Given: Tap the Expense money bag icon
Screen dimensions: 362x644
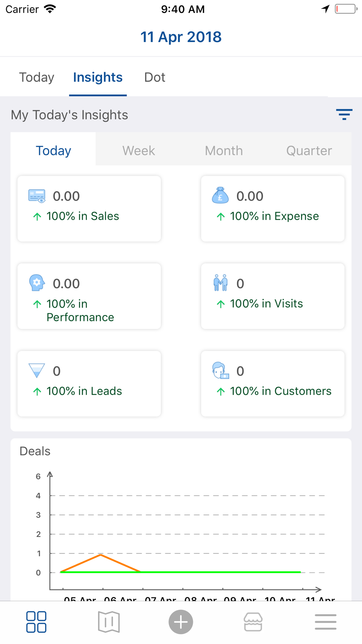Looking at the screenshot, I should click(x=220, y=196).
